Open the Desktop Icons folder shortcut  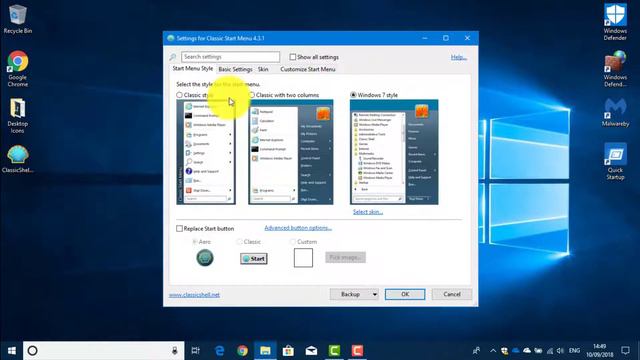18,116
